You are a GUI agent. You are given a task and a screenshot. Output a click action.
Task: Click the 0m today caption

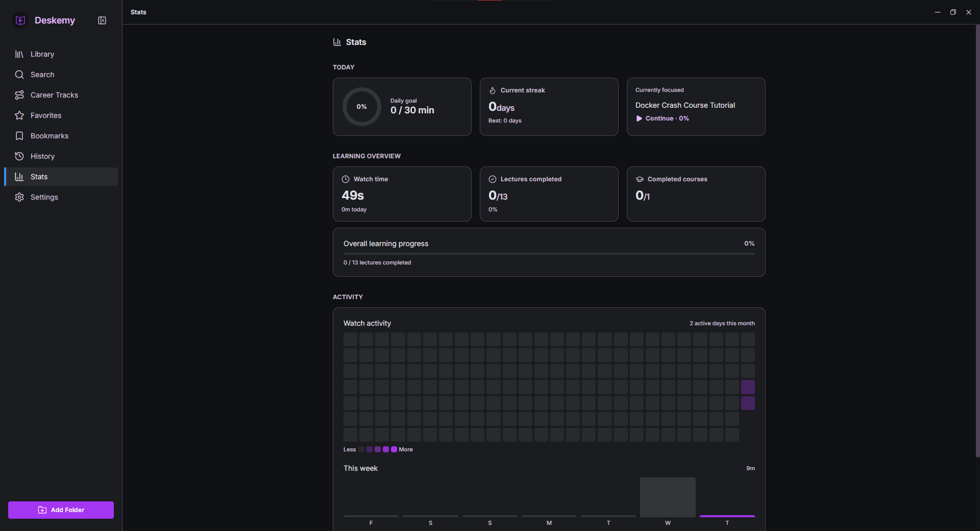pyautogui.click(x=354, y=209)
